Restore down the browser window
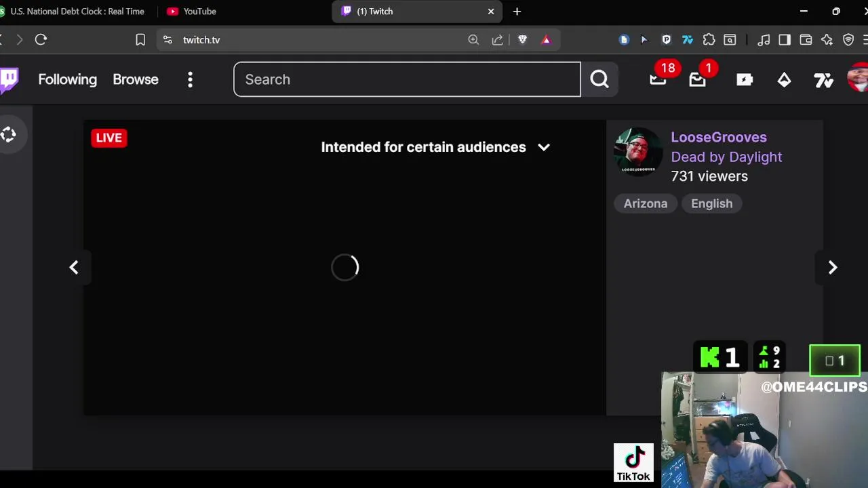The height and width of the screenshot is (488, 868). pyautogui.click(x=836, y=12)
